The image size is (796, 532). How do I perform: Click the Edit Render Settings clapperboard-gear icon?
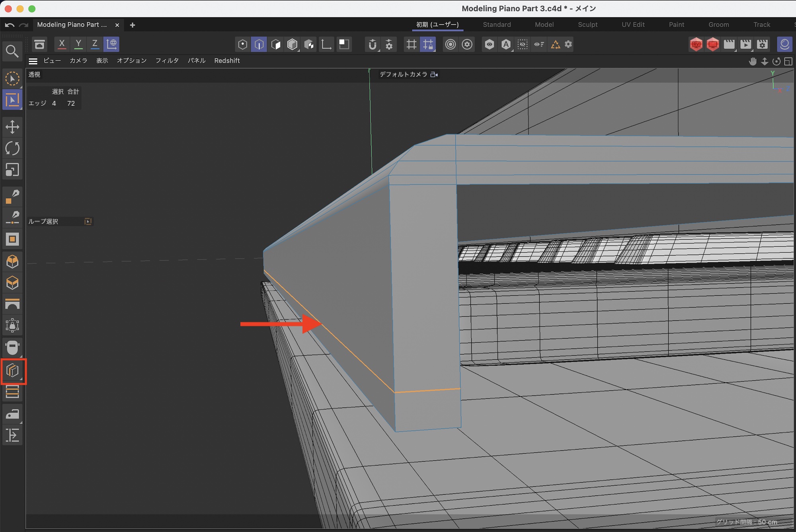pyautogui.click(x=762, y=44)
